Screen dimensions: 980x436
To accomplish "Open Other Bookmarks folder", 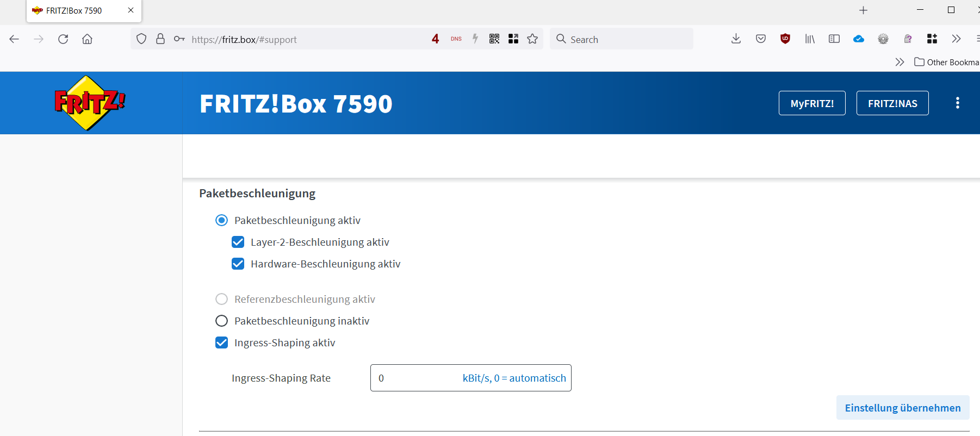I will [x=947, y=62].
